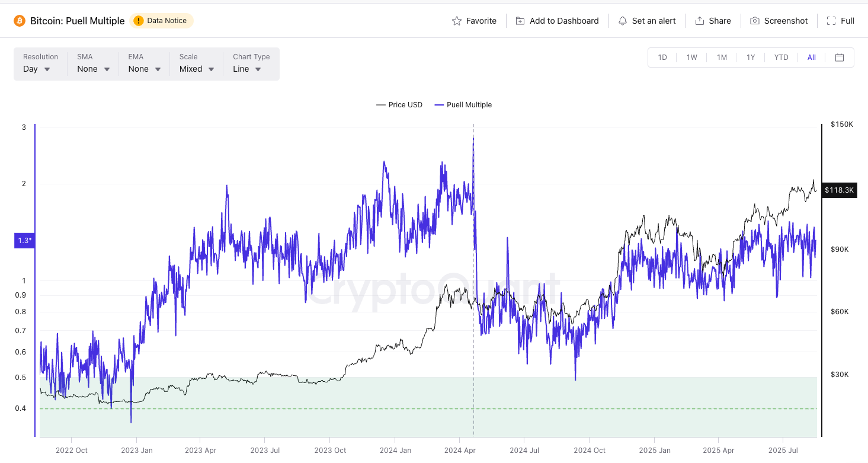Toggle the Price USD legend series
Viewport: 868px width, 463px height.
pos(399,105)
